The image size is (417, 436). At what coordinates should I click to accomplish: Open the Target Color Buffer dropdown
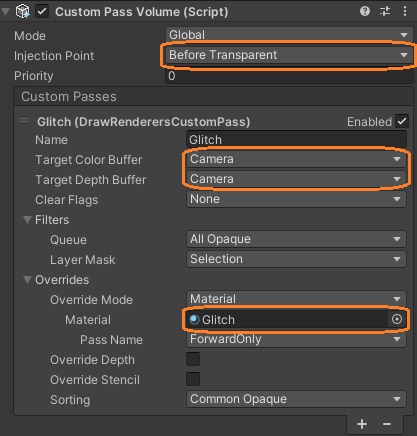(x=296, y=159)
